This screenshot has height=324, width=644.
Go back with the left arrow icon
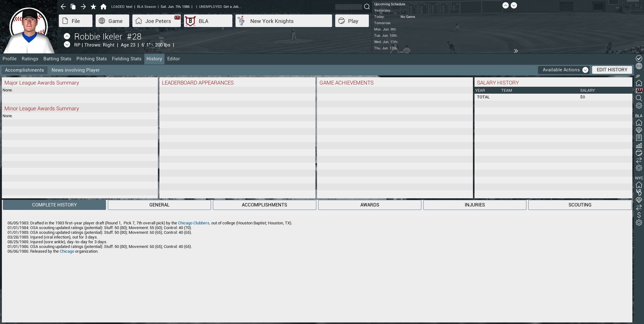pos(63,7)
